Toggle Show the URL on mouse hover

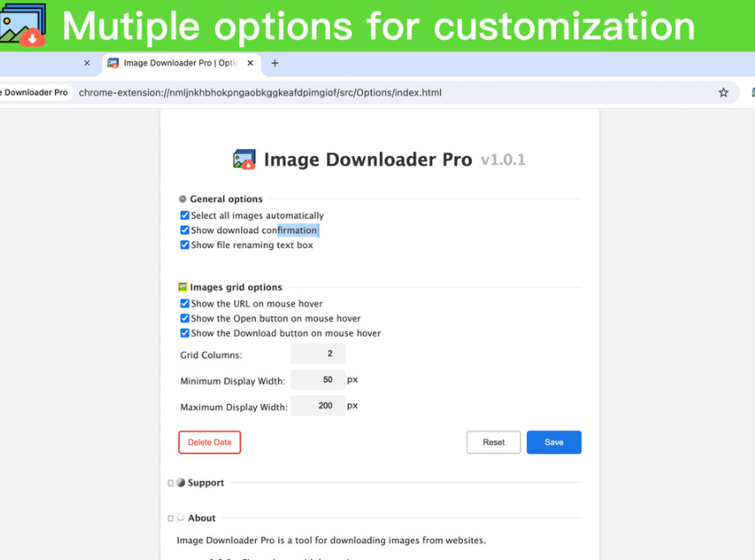[185, 304]
